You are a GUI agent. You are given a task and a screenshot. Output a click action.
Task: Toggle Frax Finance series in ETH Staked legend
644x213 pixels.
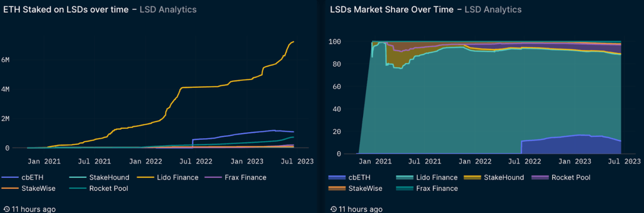(245, 177)
